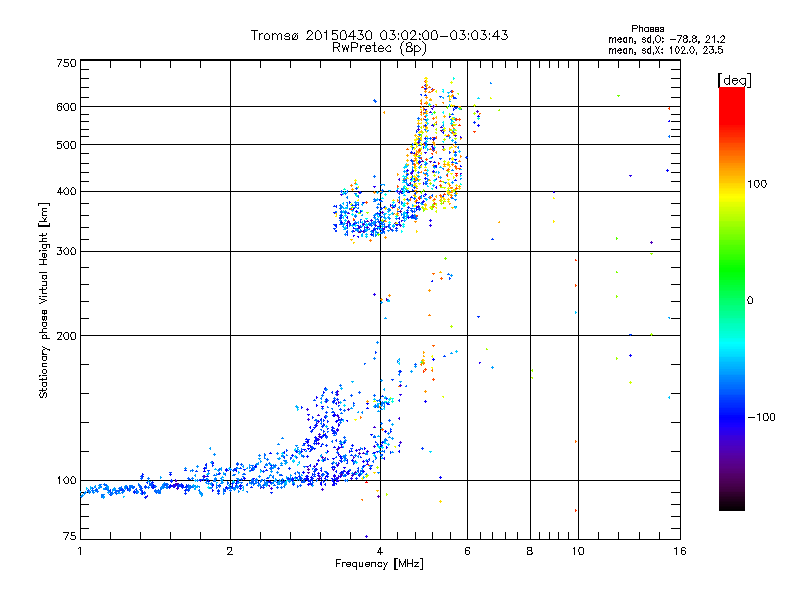Image resolution: width=800 pixels, height=600 pixels.
Task: Click the x-axis label '8'
Action: click(530, 551)
